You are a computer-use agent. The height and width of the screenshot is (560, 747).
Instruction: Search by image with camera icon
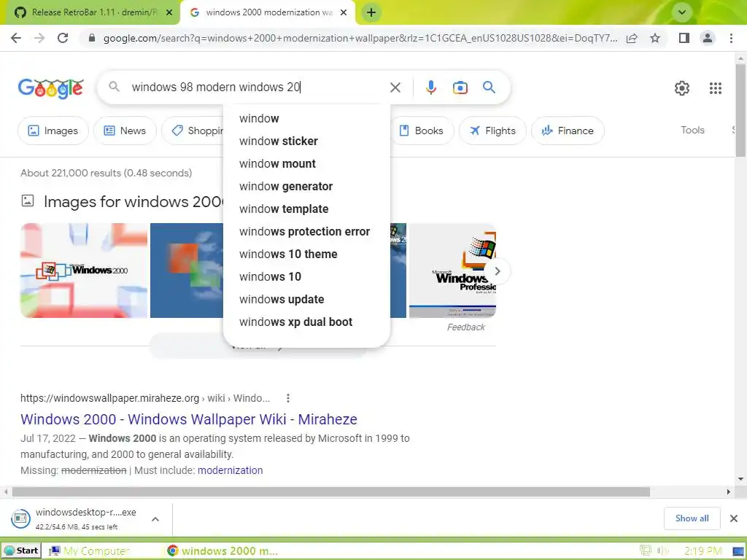coord(460,87)
